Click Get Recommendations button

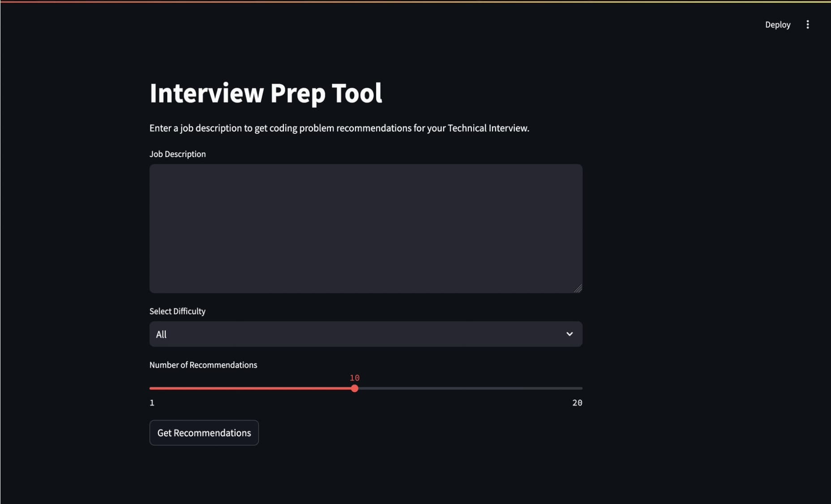point(204,433)
